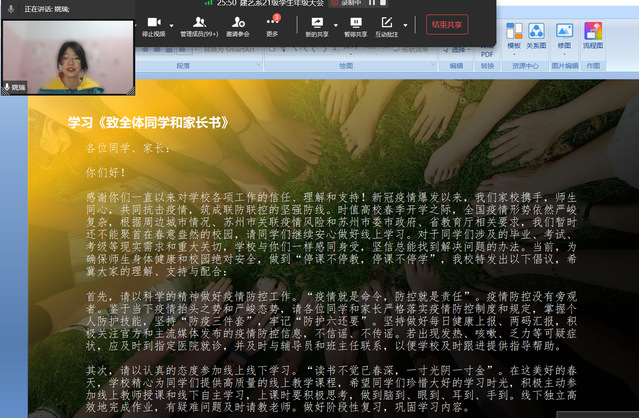This screenshot has width=639, height=418.
Task: Click the 关系图 relationship diagram icon
Action: coord(537,34)
